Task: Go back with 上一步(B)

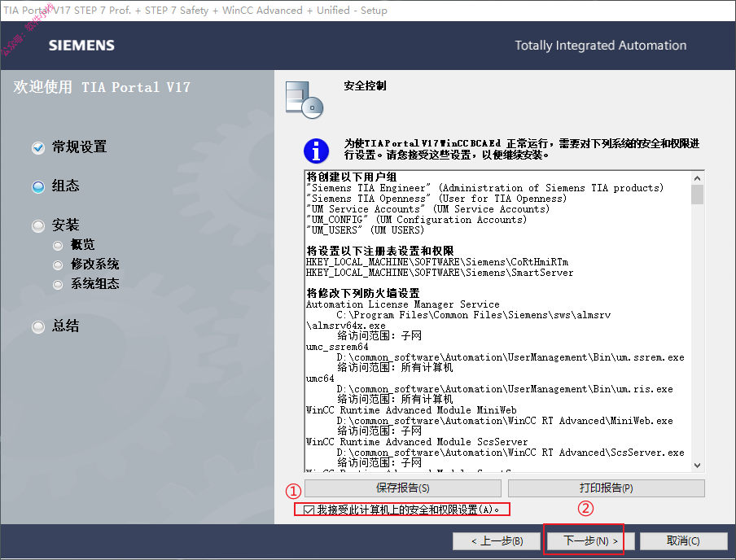Action: click(x=497, y=541)
